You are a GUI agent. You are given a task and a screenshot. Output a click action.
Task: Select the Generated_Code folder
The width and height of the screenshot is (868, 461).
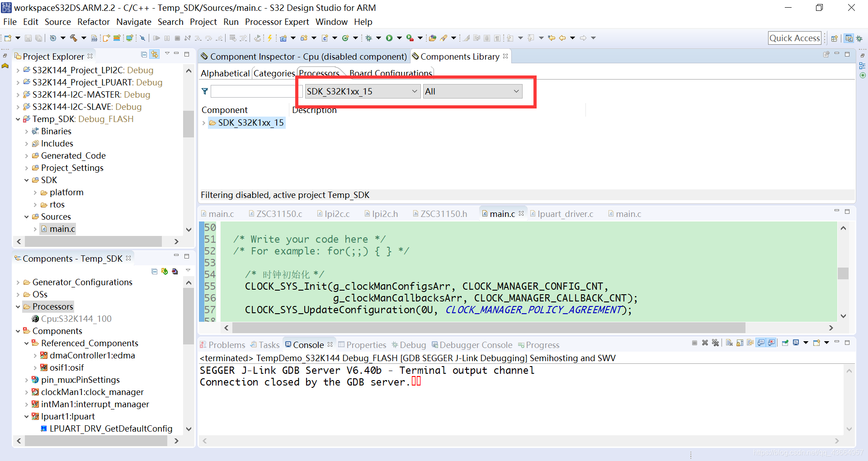tap(69, 156)
